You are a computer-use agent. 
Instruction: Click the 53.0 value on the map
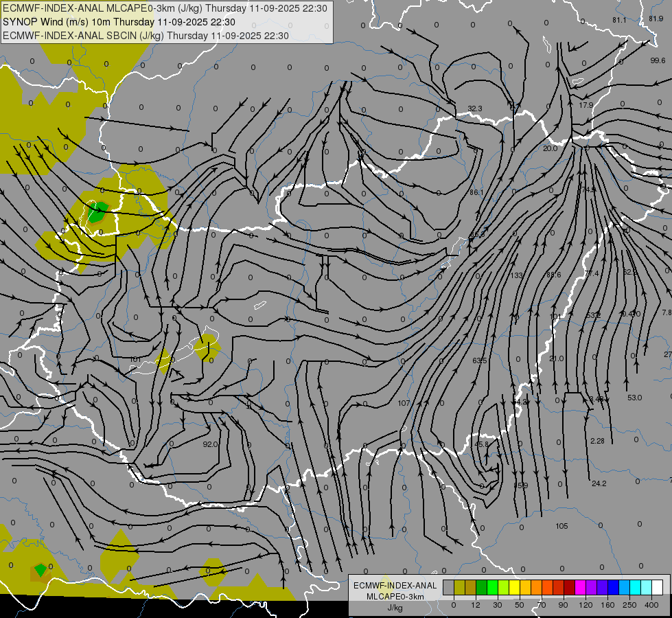coord(635,398)
